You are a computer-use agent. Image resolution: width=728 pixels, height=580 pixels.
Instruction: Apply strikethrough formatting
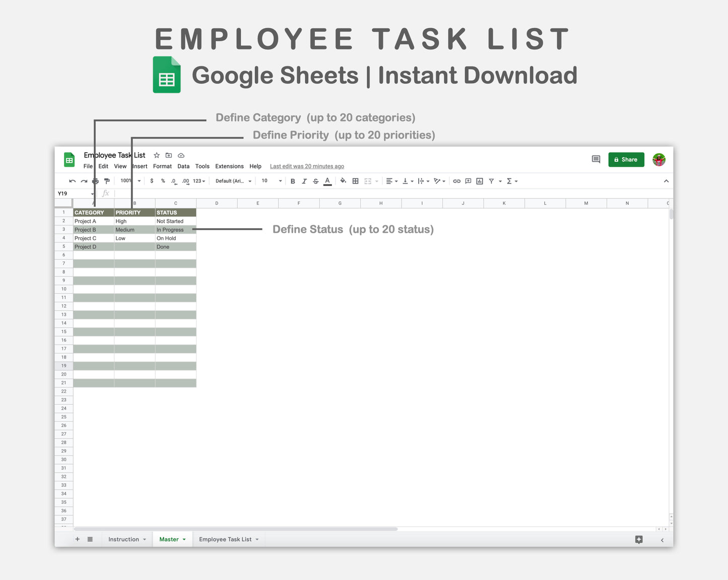pyautogui.click(x=316, y=181)
